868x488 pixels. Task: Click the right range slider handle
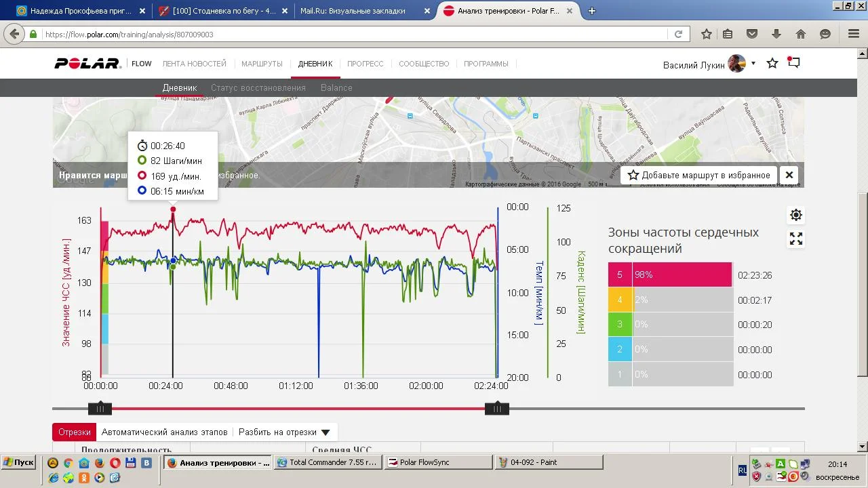pos(497,408)
